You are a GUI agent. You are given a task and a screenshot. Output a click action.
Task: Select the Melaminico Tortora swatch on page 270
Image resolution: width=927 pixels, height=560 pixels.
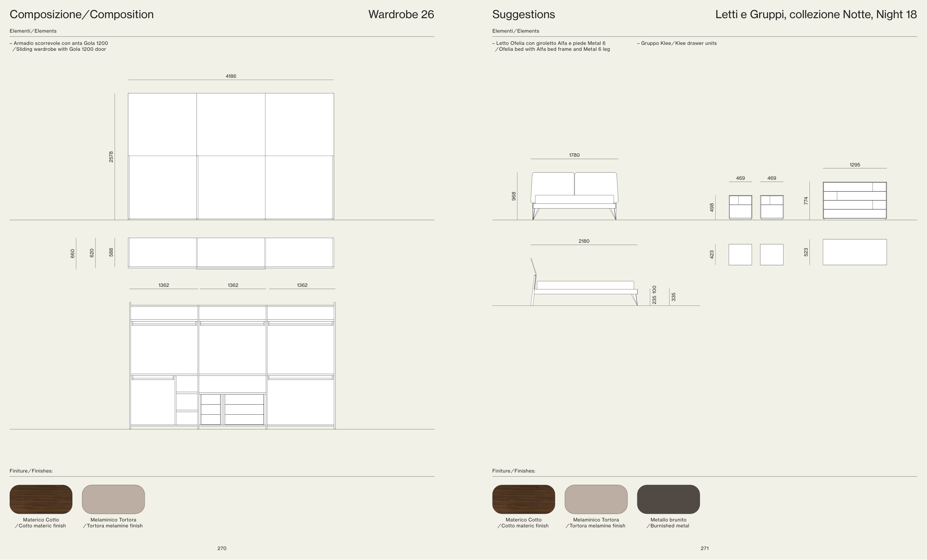(x=113, y=499)
